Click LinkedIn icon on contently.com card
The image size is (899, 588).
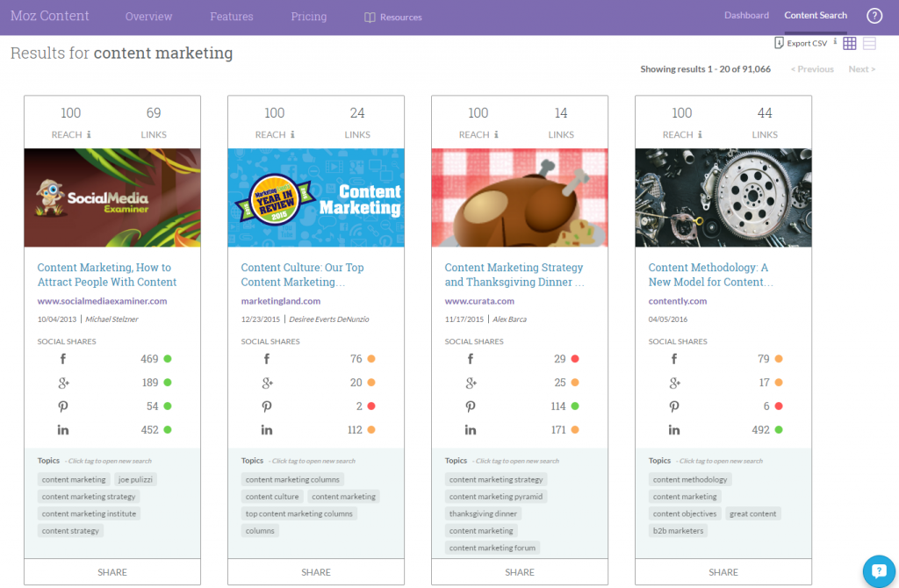coord(673,430)
